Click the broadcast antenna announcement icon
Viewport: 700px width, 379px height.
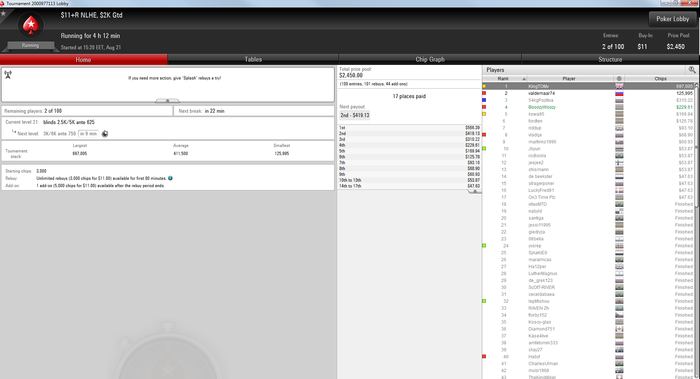click(x=8, y=75)
